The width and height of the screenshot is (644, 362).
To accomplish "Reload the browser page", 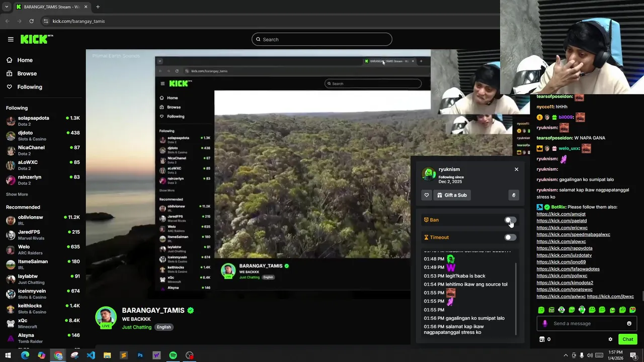I will pyautogui.click(x=31, y=21).
